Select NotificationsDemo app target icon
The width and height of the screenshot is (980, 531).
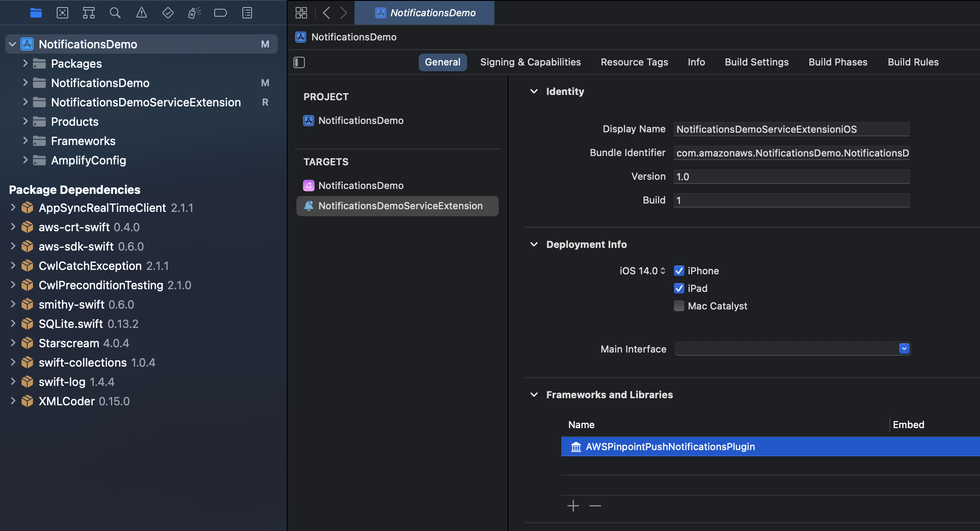click(309, 185)
